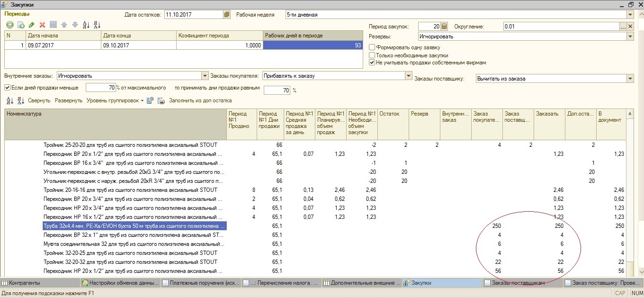644x298 pixels.
Task: Switch to the Контрагенты window tab
Action: 25,283
